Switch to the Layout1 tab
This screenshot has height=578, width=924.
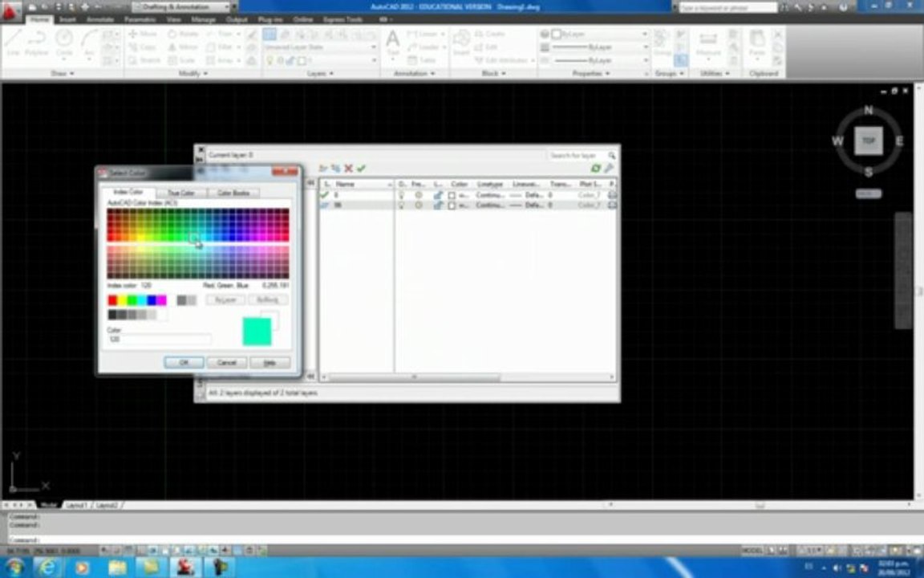(x=77, y=506)
